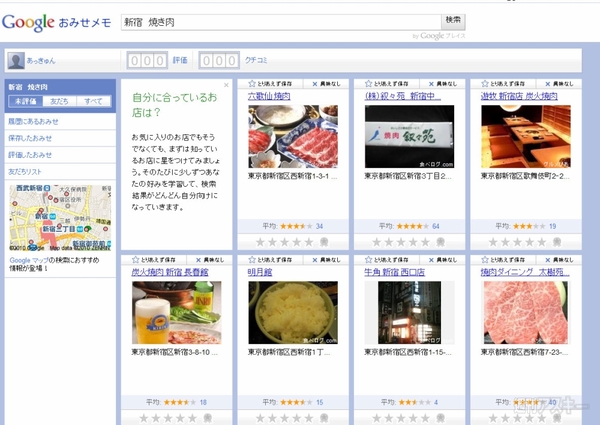Viewport: 600px width, 425px height.
Task: Save 炭火焼肉 新宿 長春館 with とりあえず保存 star
Action: [x=154, y=260]
